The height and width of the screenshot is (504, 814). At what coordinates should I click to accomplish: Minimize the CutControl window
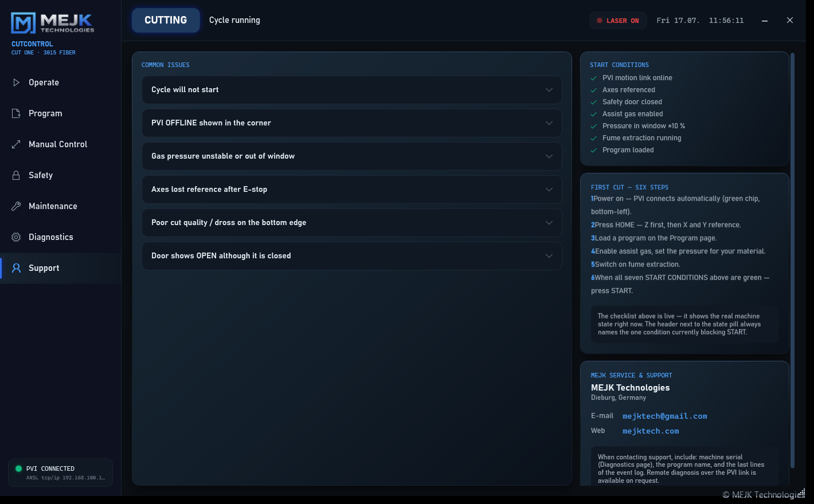[765, 21]
